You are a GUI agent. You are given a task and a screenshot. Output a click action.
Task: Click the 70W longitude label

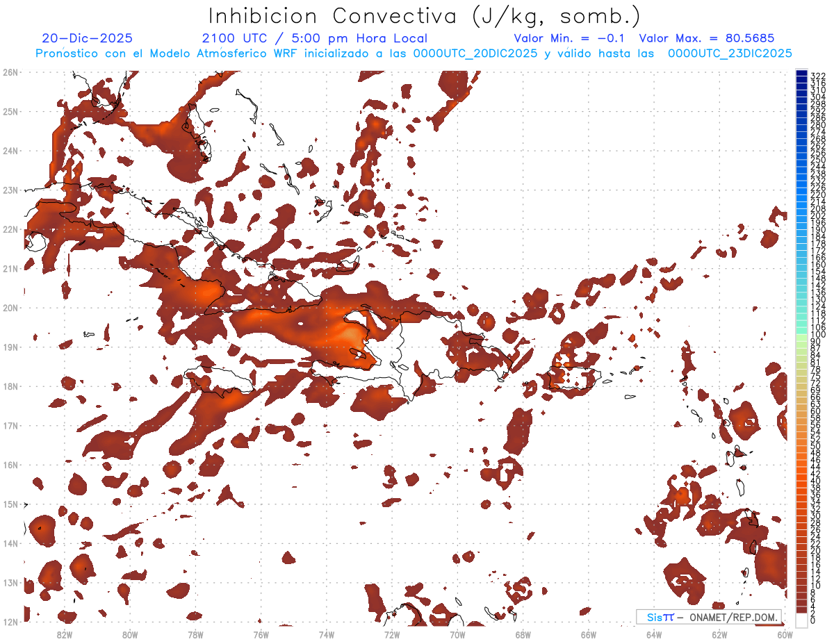coord(457,634)
